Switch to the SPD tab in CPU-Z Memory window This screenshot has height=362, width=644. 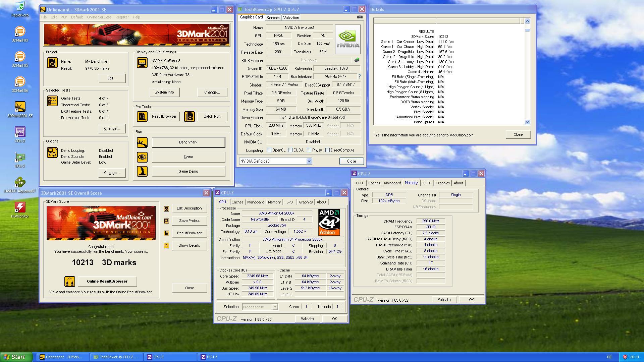click(426, 183)
